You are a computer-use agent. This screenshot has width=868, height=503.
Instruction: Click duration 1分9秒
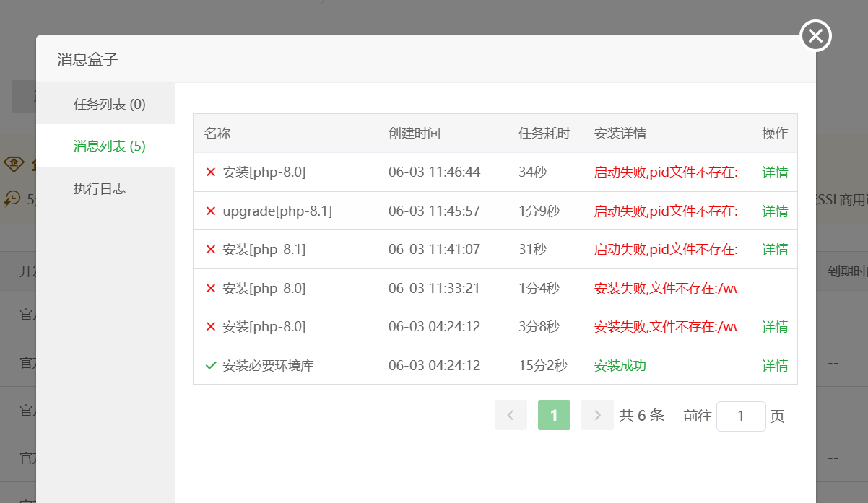(x=539, y=211)
